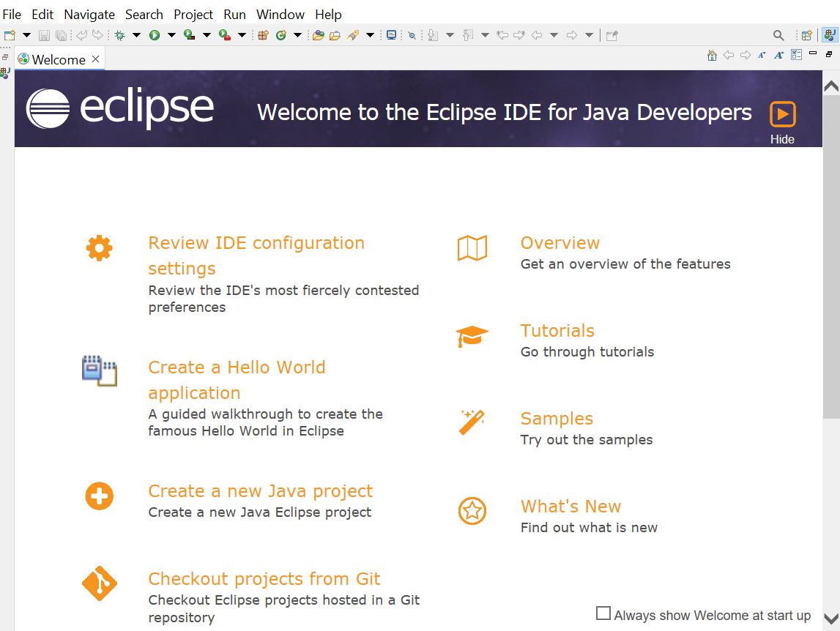Click the Save All icon
The image size is (840, 631).
click(x=61, y=35)
